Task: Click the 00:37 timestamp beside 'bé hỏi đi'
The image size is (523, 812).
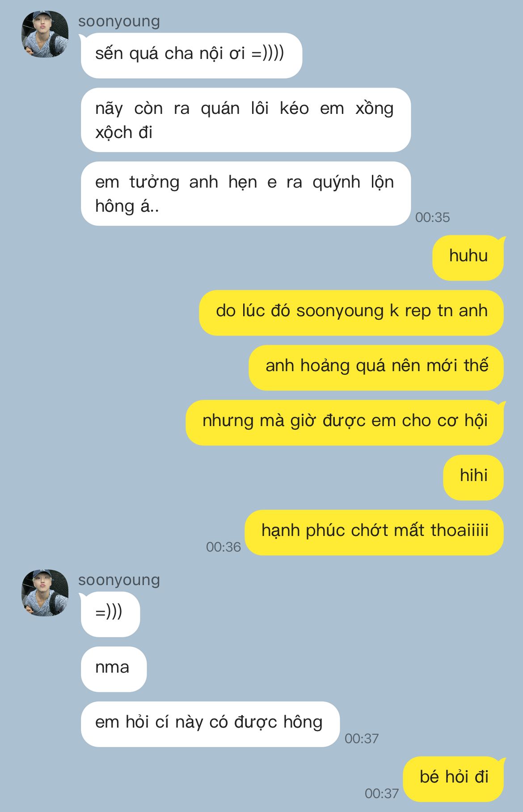Action: pyautogui.click(x=381, y=794)
